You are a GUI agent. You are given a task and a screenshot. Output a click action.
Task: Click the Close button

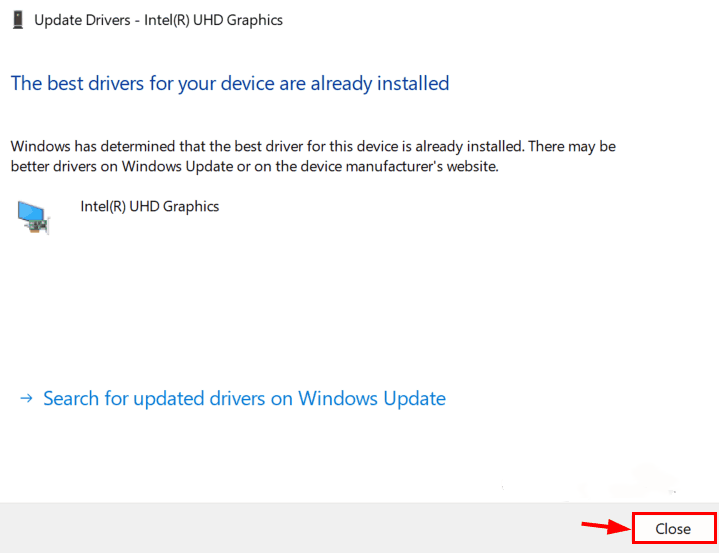coord(673,528)
